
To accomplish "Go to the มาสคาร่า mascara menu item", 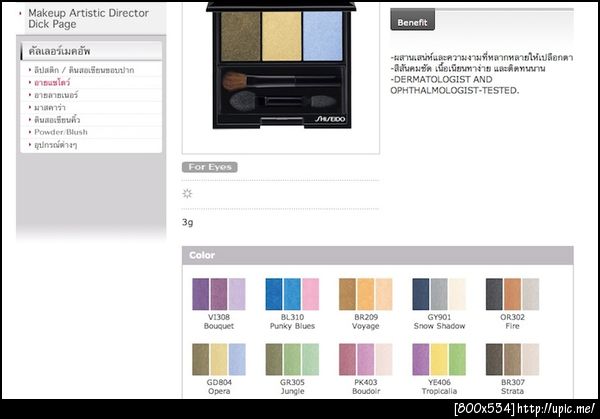I will pyautogui.click(x=50, y=108).
